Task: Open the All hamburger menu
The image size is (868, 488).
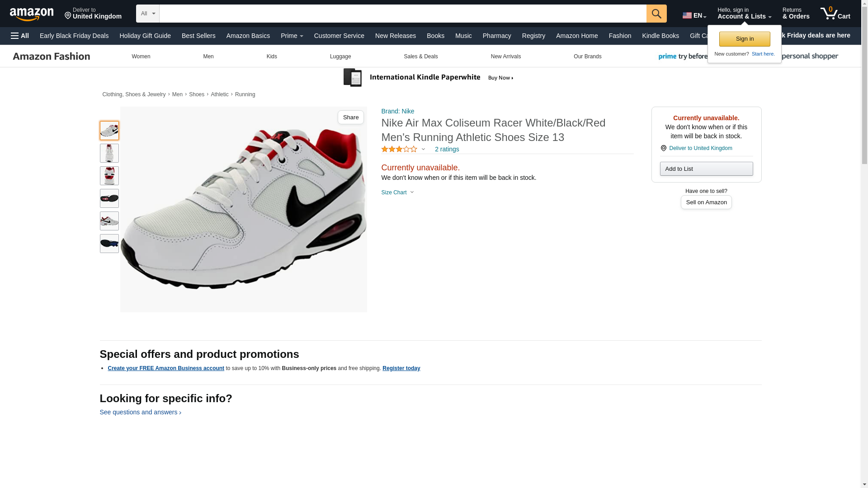Action: pyautogui.click(x=20, y=36)
